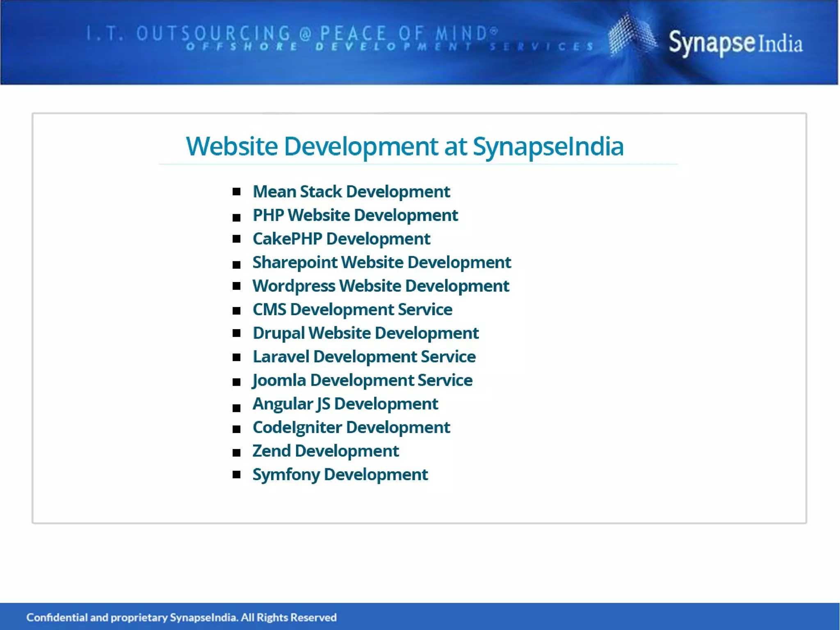
Task: Open Laravel Development Service entry
Action: click(364, 357)
